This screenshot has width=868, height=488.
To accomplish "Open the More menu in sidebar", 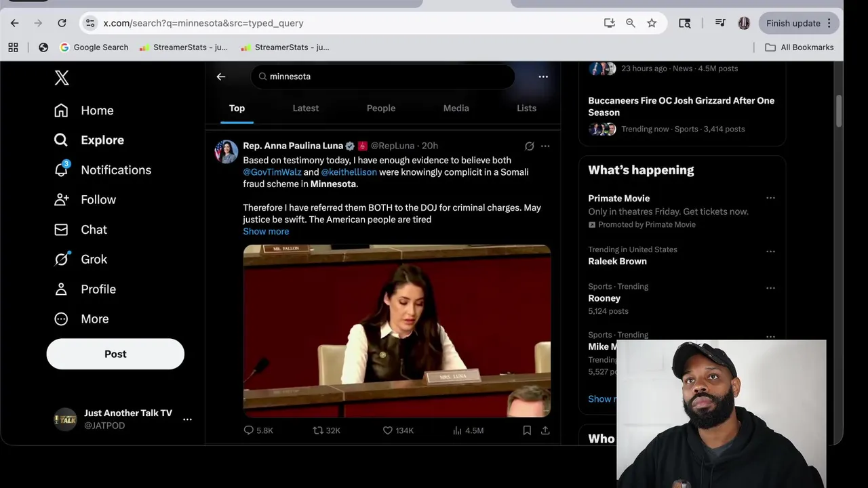I will 81,319.
